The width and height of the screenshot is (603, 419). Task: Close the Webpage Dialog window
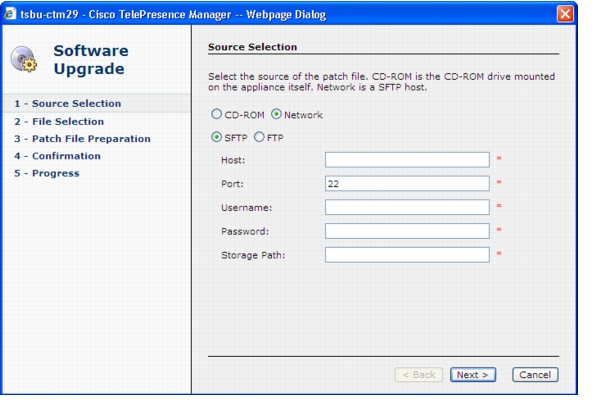point(565,14)
